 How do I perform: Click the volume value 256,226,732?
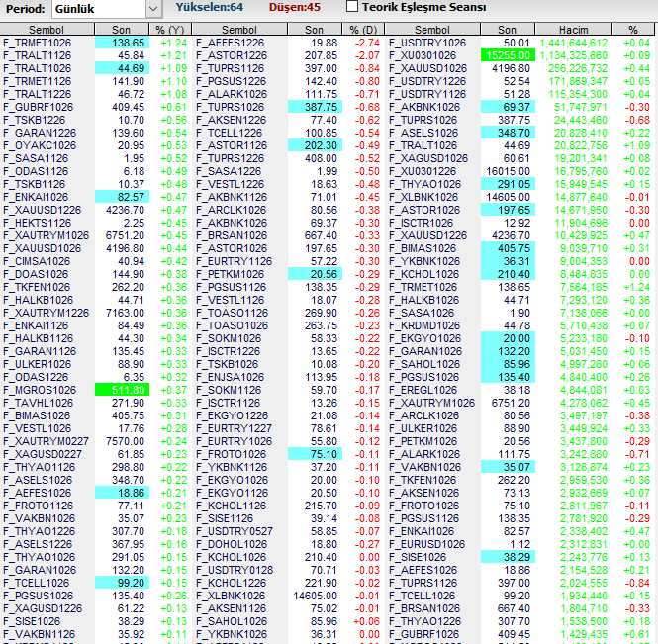(x=578, y=68)
